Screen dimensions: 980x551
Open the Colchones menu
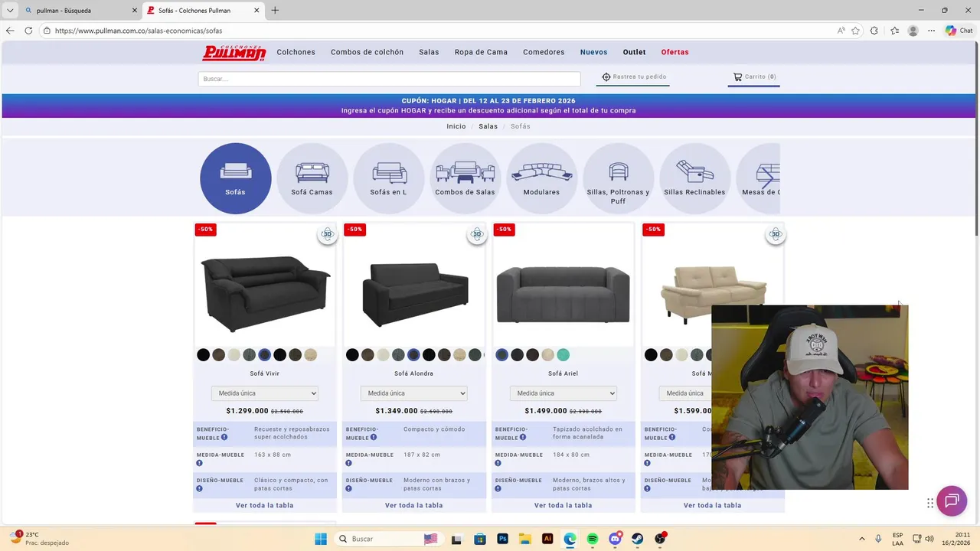296,52
